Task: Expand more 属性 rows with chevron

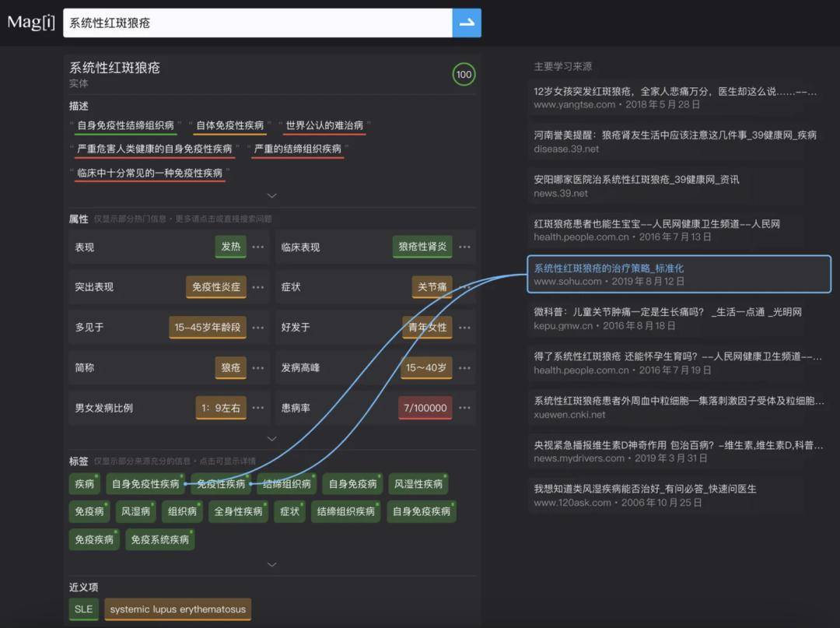Action: 271,439
